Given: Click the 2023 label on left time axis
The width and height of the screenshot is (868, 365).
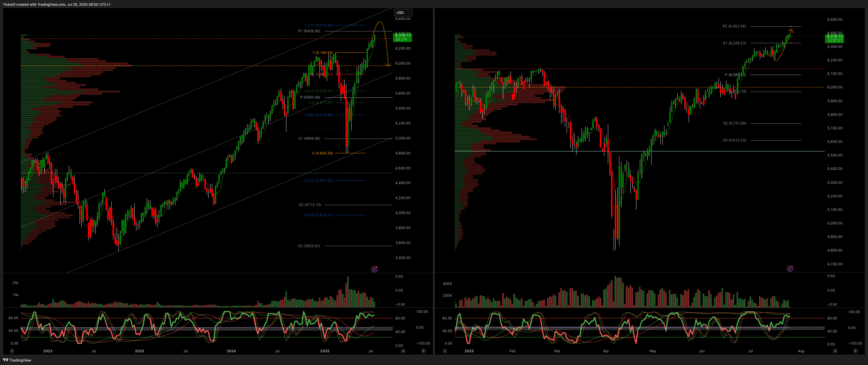Looking at the screenshot, I should 140,351.
